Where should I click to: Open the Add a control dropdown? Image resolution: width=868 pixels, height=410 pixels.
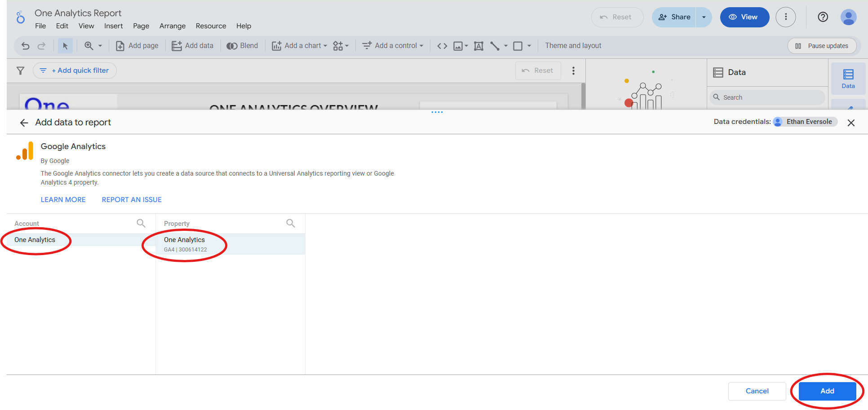click(x=393, y=46)
